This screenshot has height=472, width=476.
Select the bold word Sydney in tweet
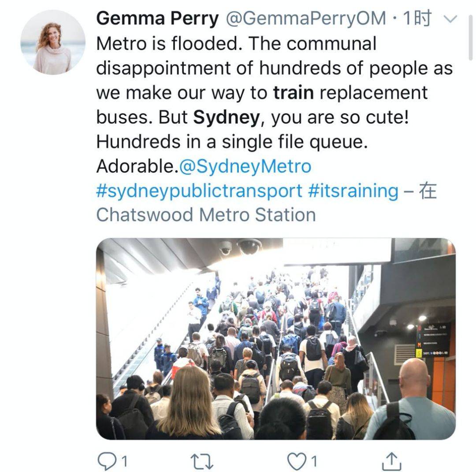pos(227,117)
